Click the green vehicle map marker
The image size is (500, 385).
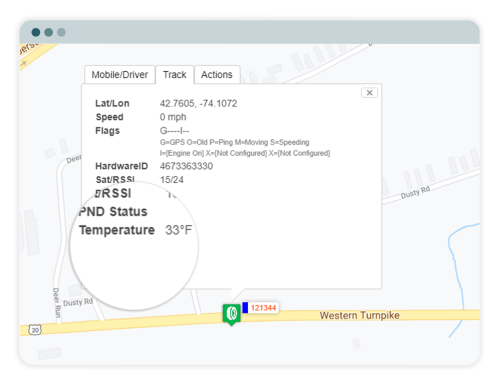pyautogui.click(x=232, y=314)
